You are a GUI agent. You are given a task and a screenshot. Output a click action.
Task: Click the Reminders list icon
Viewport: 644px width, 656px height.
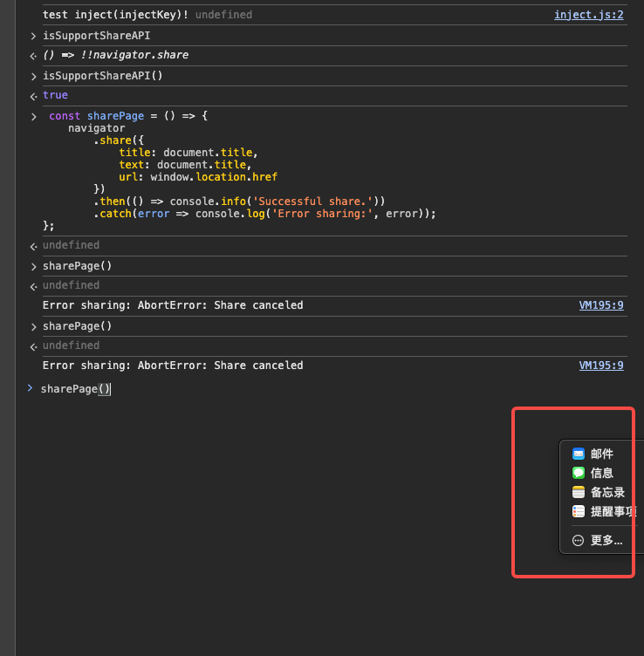(x=578, y=512)
